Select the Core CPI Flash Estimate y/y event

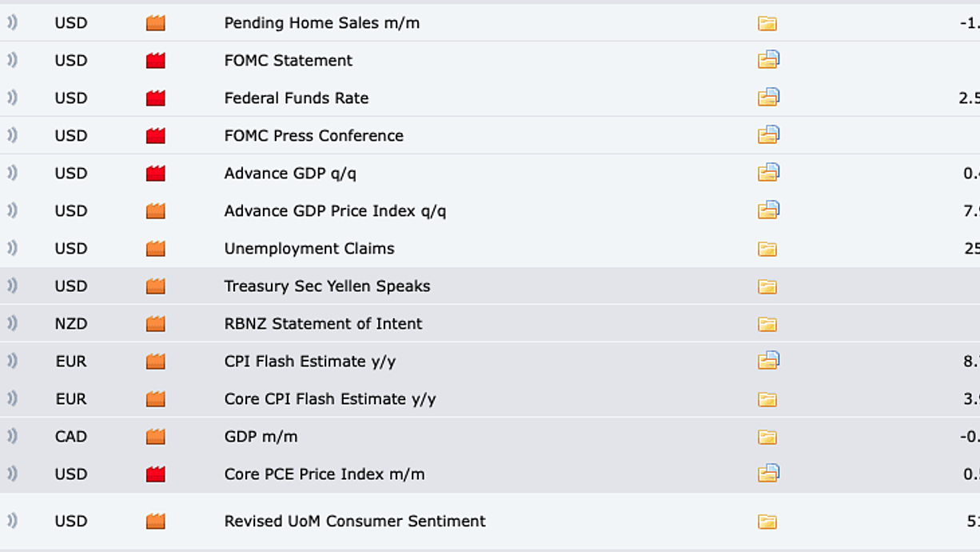(330, 399)
